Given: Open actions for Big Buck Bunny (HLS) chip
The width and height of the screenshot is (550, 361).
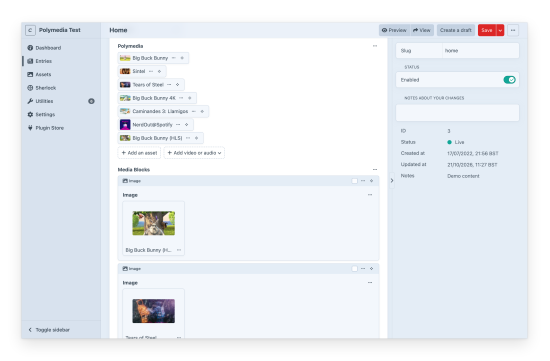Looking at the screenshot, I should pyautogui.click(x=188, y=138).
